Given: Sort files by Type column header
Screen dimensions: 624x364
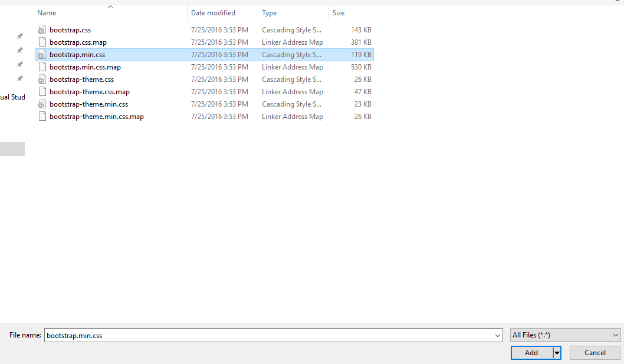Looking at the screenshot, I should point(270,13).
